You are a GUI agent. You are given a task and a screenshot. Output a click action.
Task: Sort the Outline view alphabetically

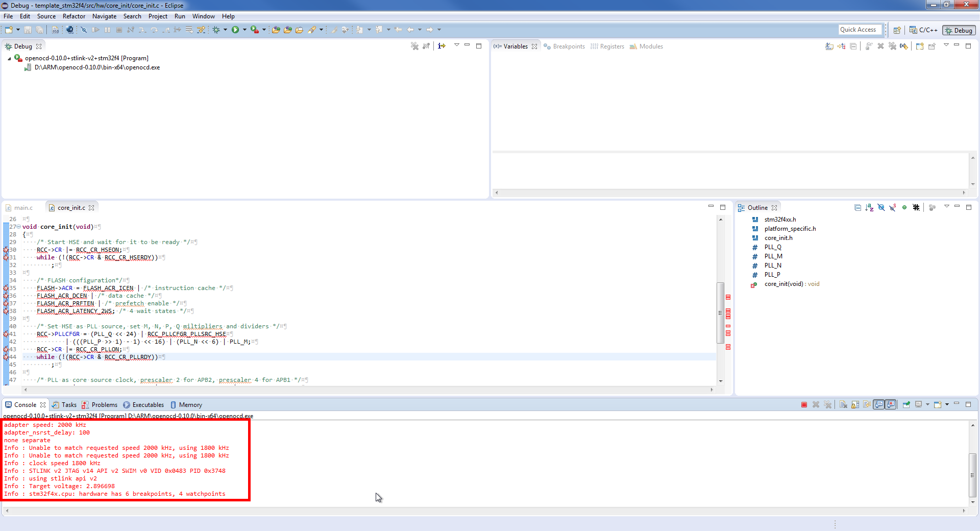click(869, 208)
